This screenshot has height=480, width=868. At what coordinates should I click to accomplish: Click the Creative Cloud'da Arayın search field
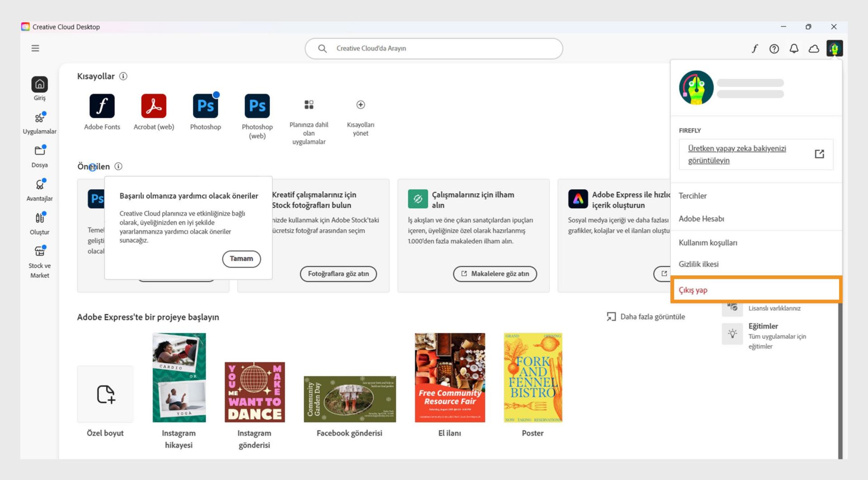coord(434,48)
